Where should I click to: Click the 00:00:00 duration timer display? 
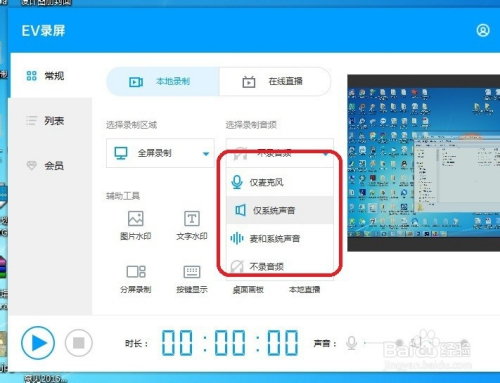[230, 343]
